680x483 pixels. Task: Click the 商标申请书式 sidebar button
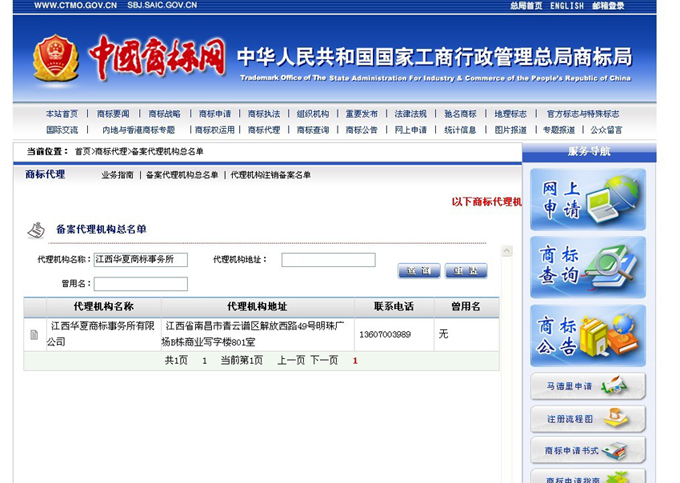point(587,450)
